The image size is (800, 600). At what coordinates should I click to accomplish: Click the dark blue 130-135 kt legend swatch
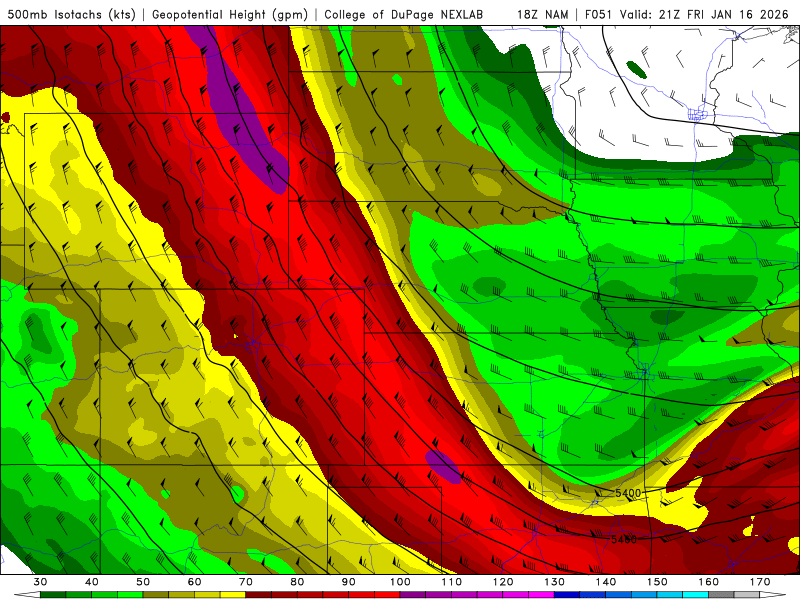[x=567, y=595]
